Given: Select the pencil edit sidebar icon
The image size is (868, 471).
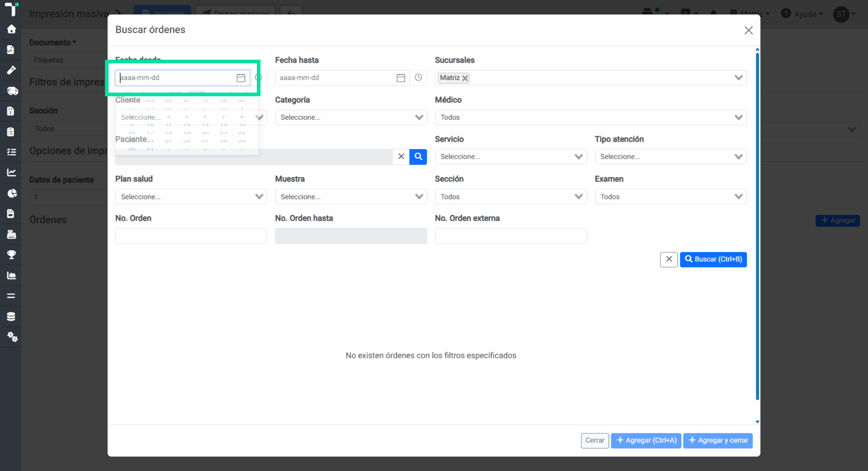Looking at the screenshot, I should (x=11, y=70).
